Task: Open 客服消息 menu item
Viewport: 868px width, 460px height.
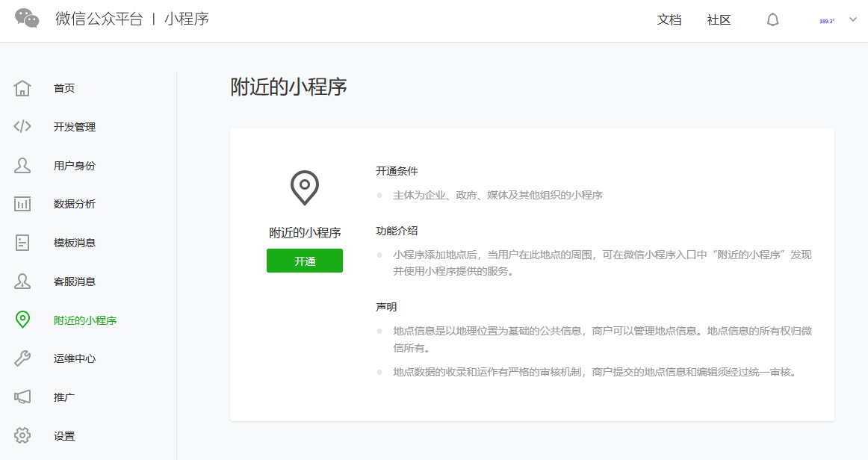Action: coord(75,282)
